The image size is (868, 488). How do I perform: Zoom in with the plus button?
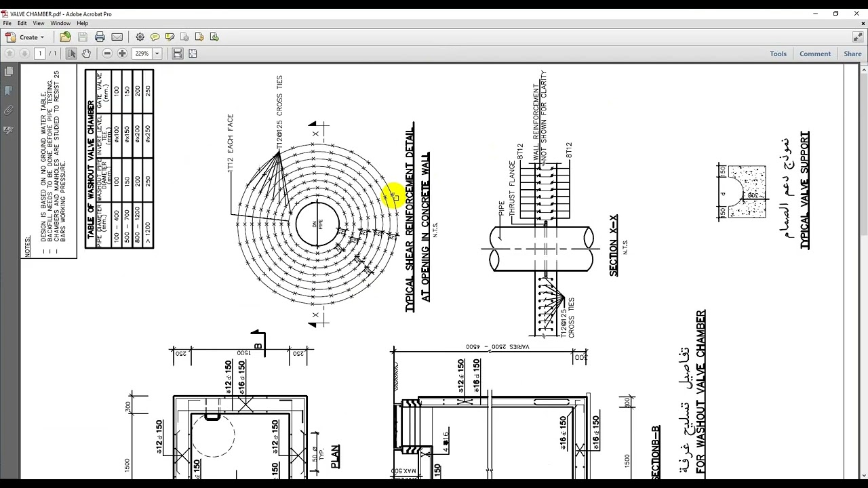[122, 54]
